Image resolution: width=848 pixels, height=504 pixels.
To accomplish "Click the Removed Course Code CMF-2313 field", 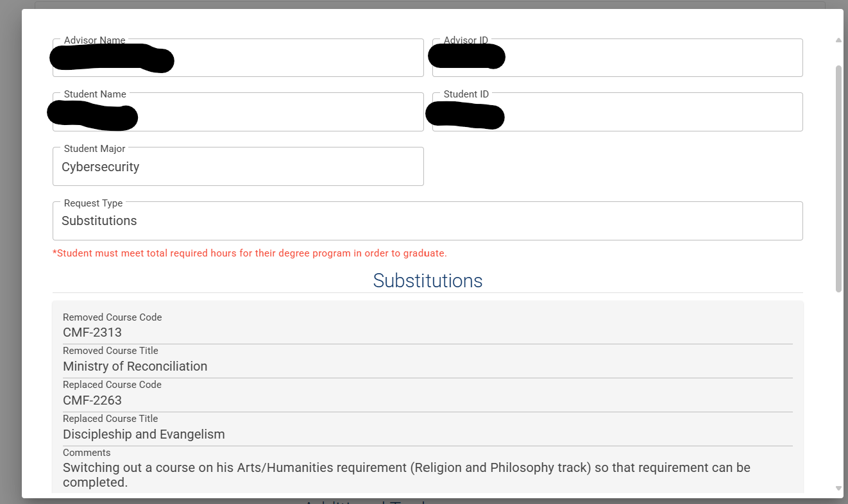I will [x=428, y=327].
